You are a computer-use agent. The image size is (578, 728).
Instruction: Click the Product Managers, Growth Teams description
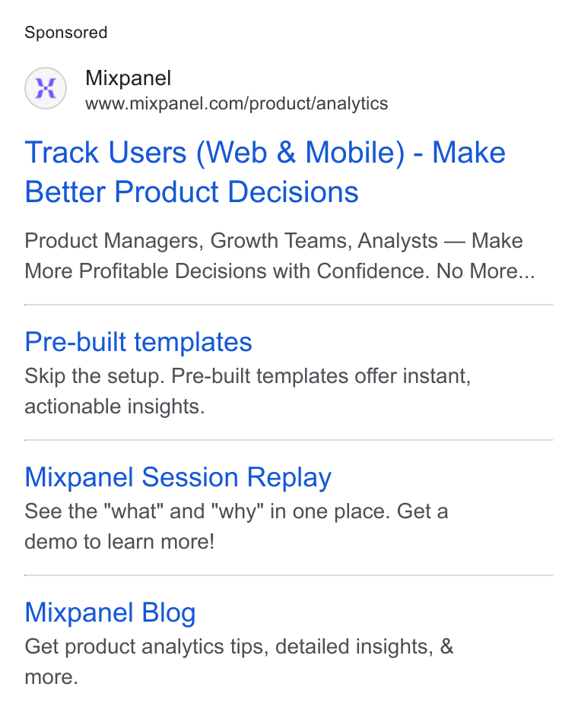pos(274,240)
